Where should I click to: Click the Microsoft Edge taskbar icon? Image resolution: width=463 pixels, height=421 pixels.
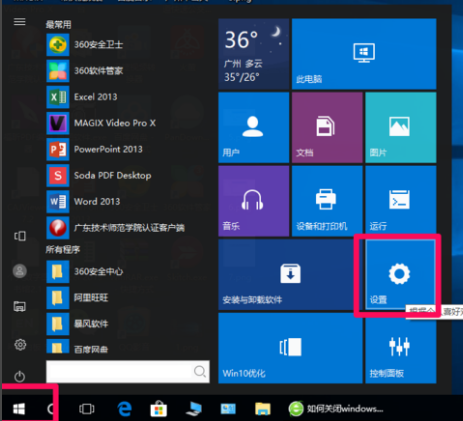point(125,409)
